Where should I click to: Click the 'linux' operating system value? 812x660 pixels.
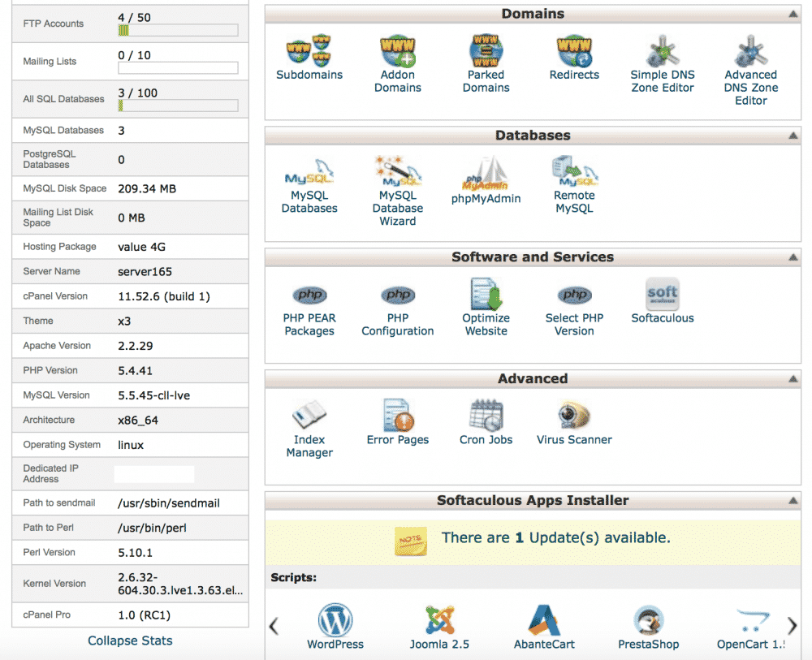click(x=131, y=445)
